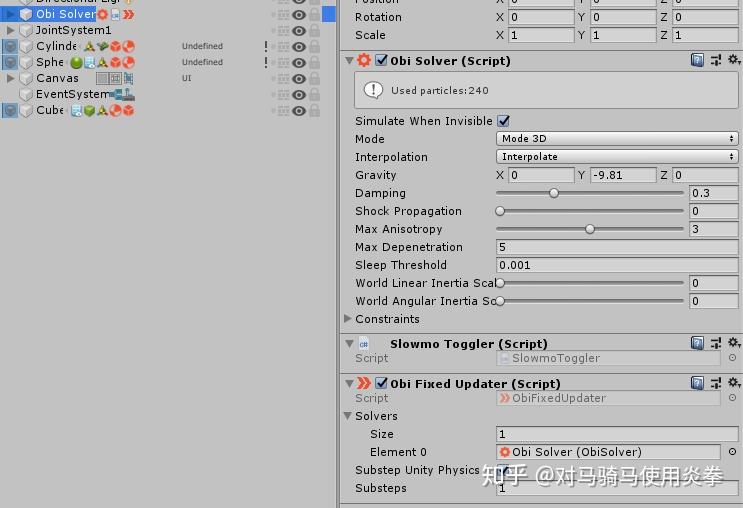Open help for Slowmo Toggler script
This screenshot has height=508, width=743.
[697, 343]
